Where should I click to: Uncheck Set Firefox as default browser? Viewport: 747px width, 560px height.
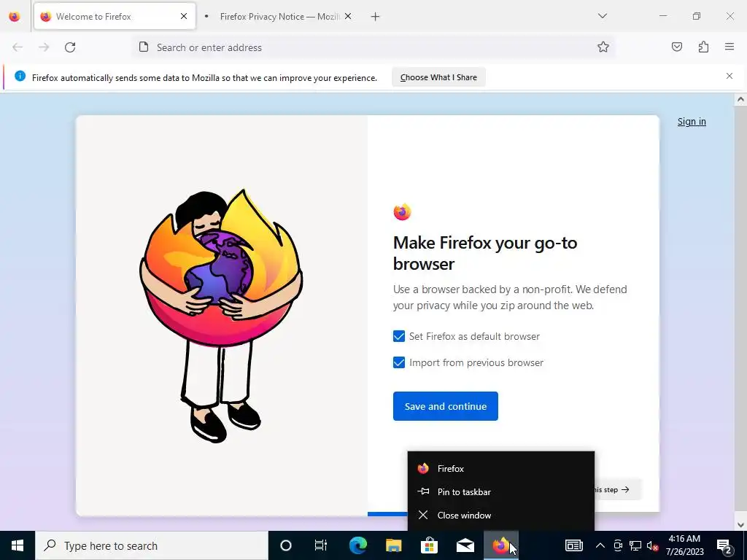(399, 336)
